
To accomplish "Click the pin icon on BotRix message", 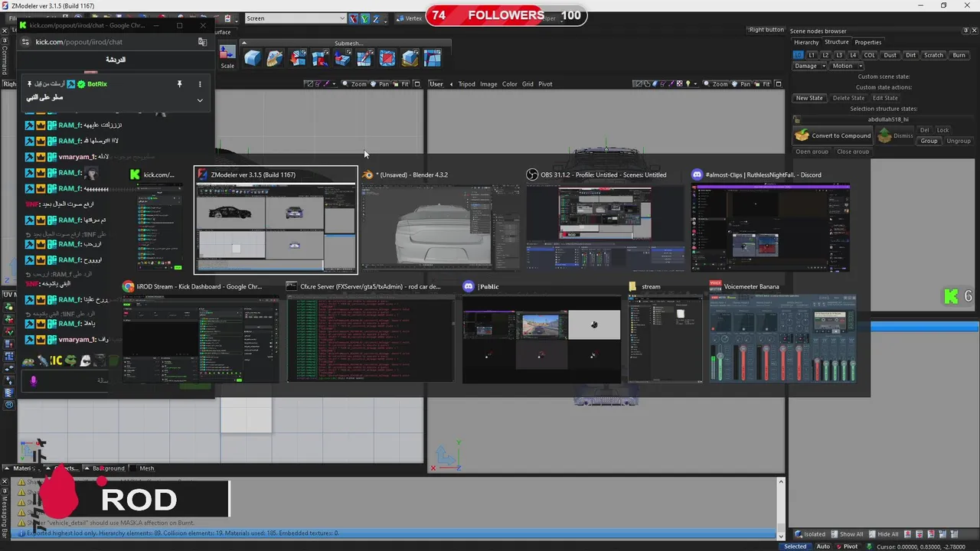I will [180, 84].
